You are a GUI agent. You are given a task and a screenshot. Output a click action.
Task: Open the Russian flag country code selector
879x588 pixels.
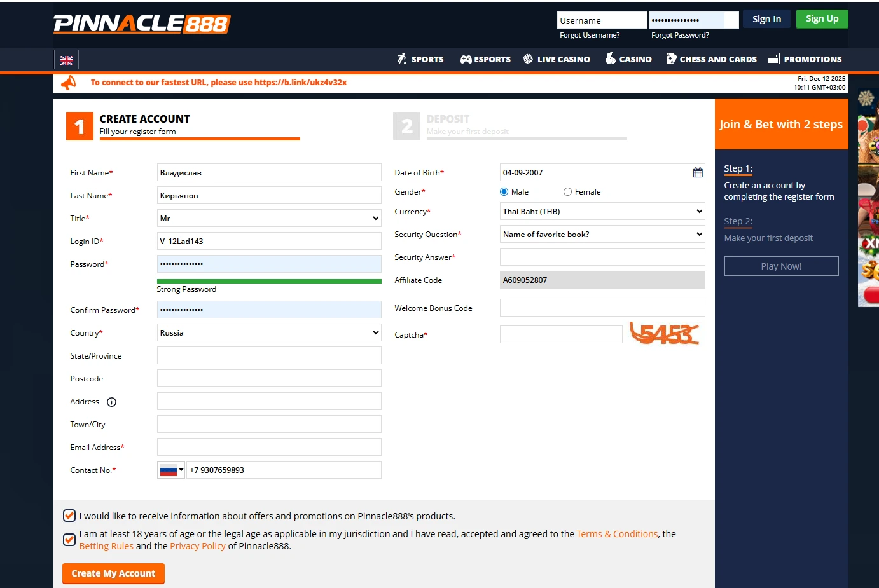click(171, 470)
